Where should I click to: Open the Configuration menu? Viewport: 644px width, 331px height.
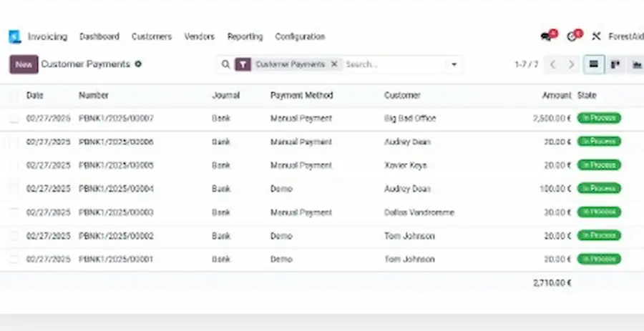coord(300,36)
